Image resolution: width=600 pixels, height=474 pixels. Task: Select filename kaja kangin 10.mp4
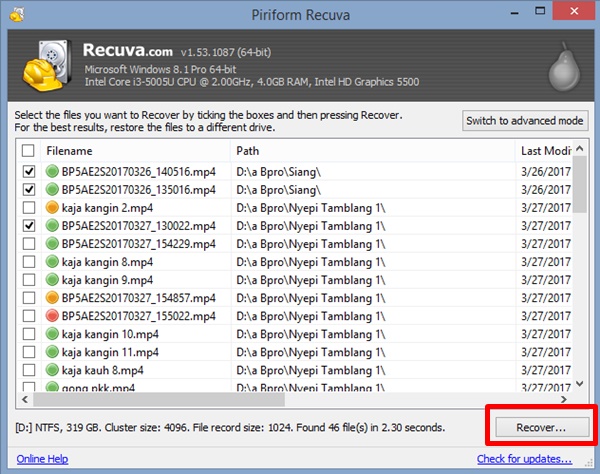tap(110, 334)
